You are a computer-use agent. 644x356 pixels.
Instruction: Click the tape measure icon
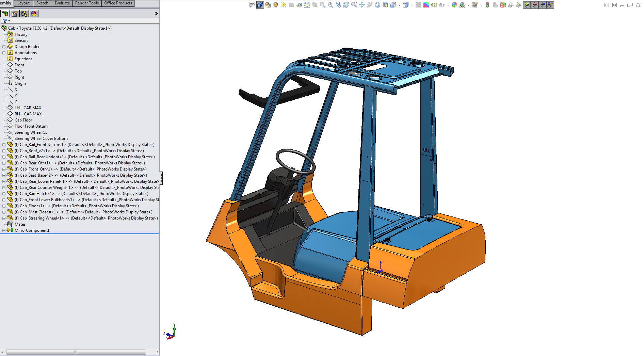click(x=300, y=5)
